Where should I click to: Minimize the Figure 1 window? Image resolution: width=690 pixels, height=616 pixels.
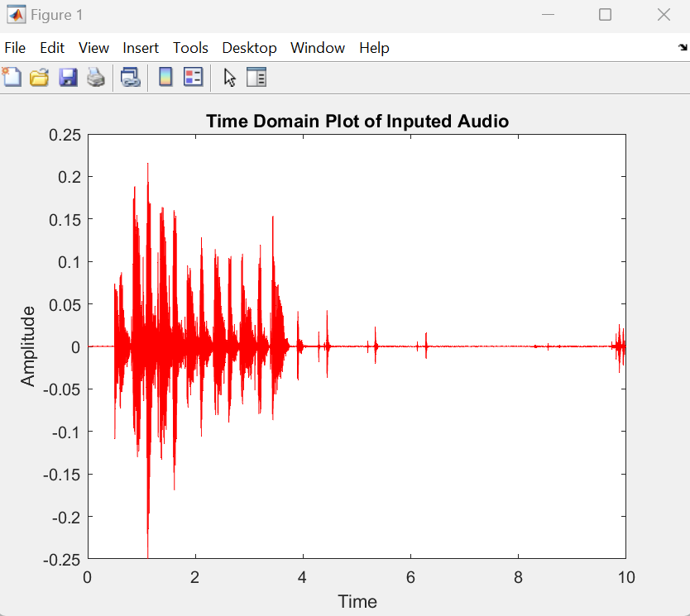548,15
